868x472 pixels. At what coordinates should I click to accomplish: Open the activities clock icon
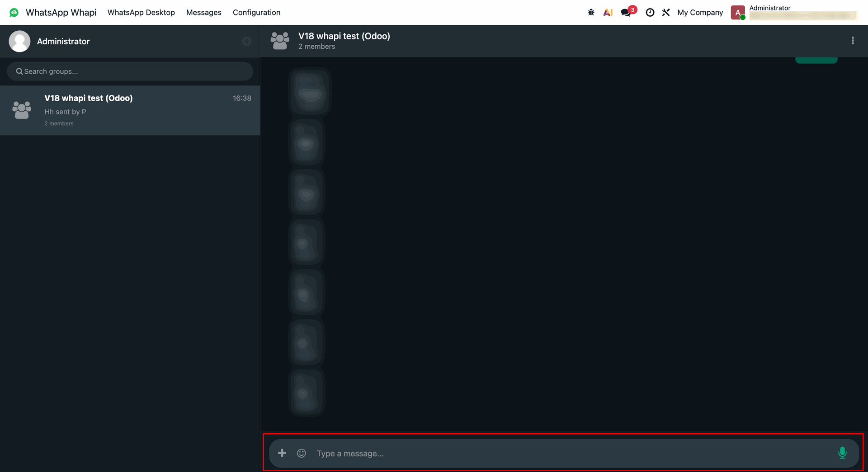pyautogui.click(x=650, y=12)
